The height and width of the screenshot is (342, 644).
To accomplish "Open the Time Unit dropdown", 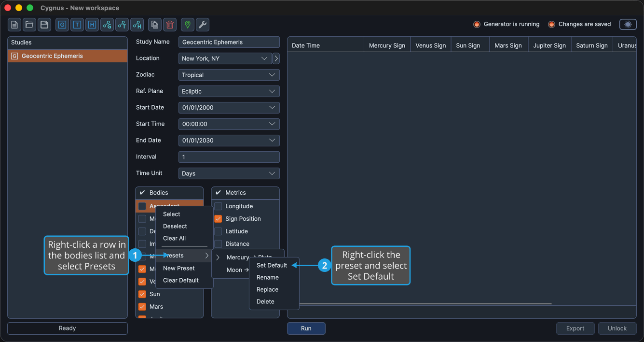I will (229, 173).
